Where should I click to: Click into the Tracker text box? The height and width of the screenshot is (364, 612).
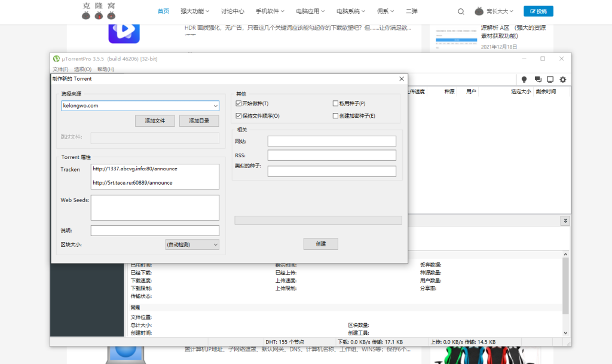pos(155,177)
